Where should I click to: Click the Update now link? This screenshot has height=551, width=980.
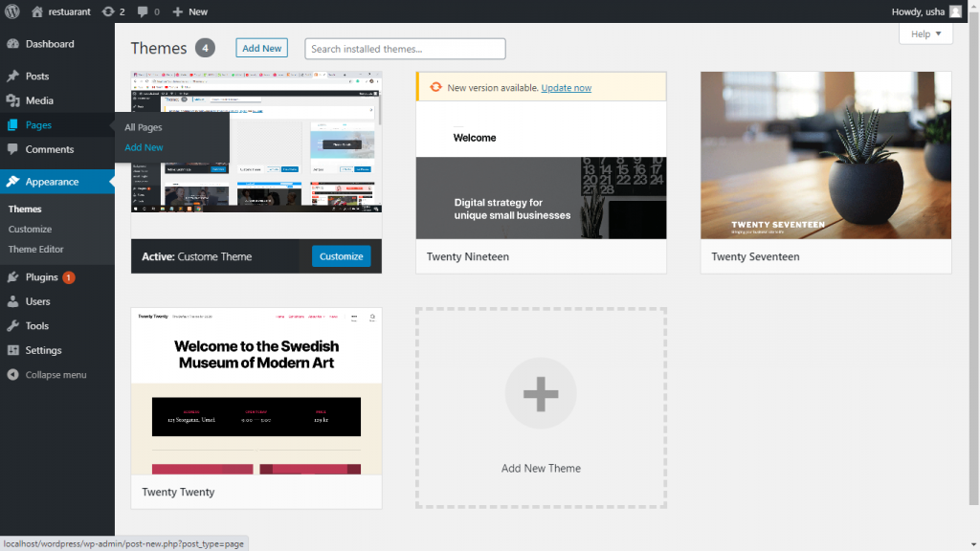click(x=566, y=88)
